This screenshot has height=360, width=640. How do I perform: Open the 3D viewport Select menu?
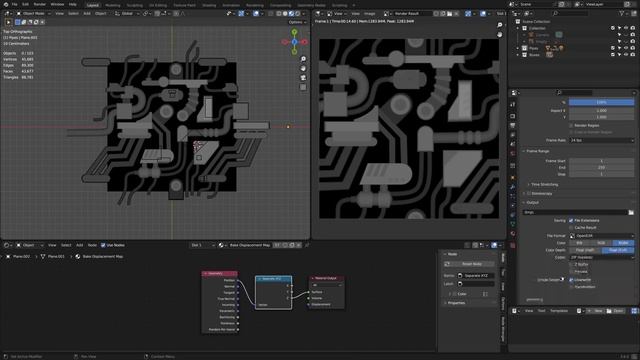[73, 13]
